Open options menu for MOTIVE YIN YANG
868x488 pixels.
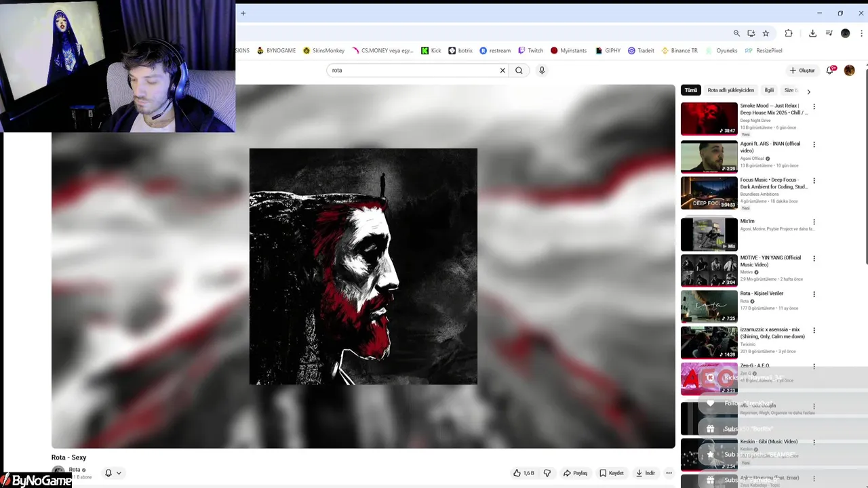(814, 258)
